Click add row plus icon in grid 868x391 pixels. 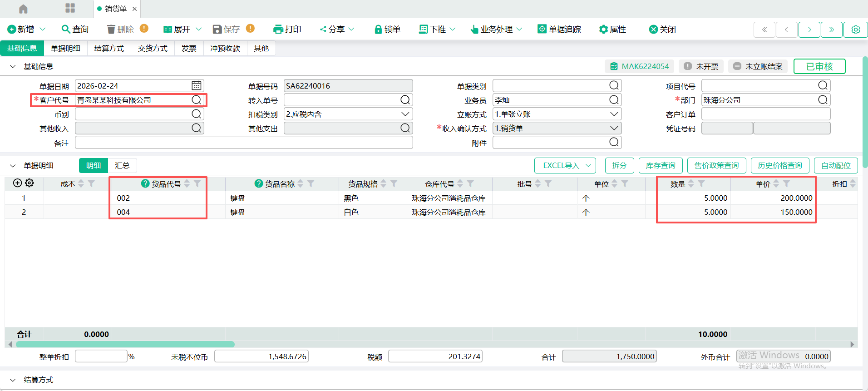[17, 183]
